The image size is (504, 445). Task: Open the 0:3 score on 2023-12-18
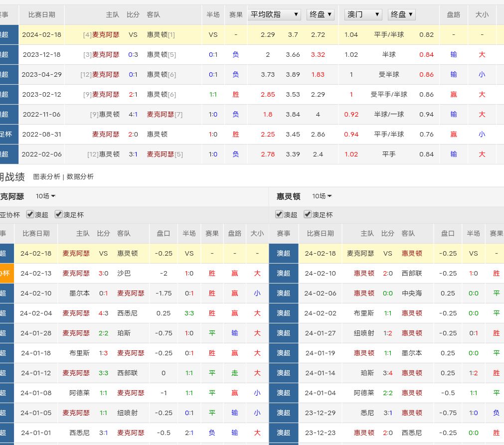(x=133, y=54)
